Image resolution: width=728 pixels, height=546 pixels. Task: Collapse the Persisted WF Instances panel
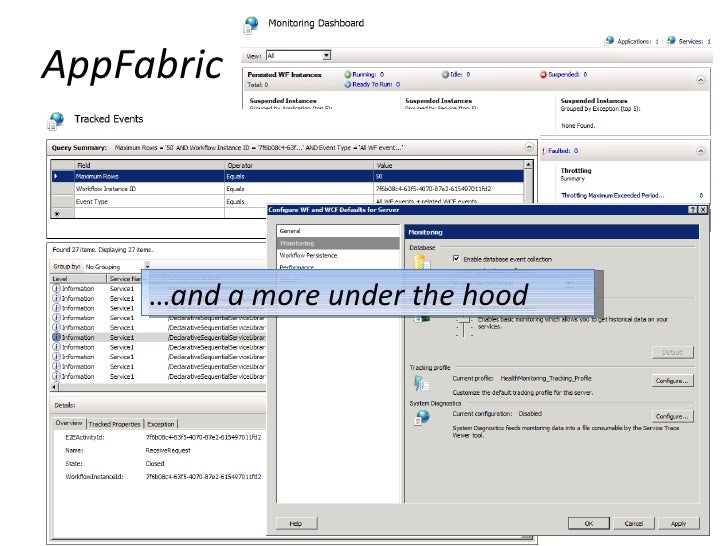tap(701, 80)
